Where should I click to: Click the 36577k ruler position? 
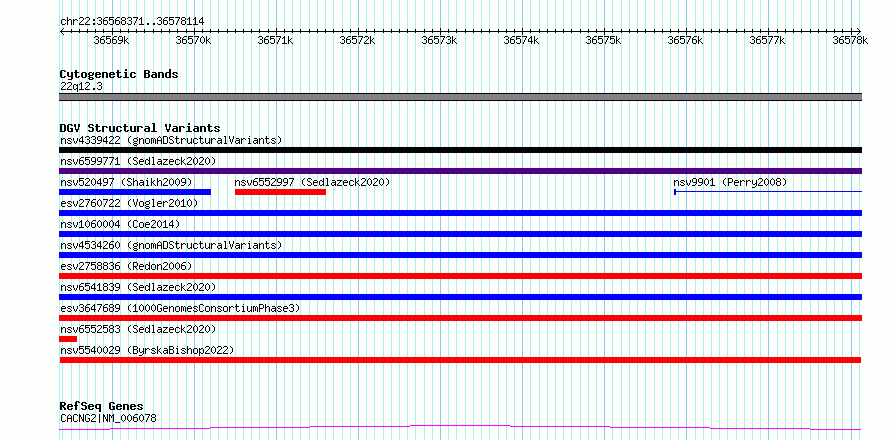768,40
